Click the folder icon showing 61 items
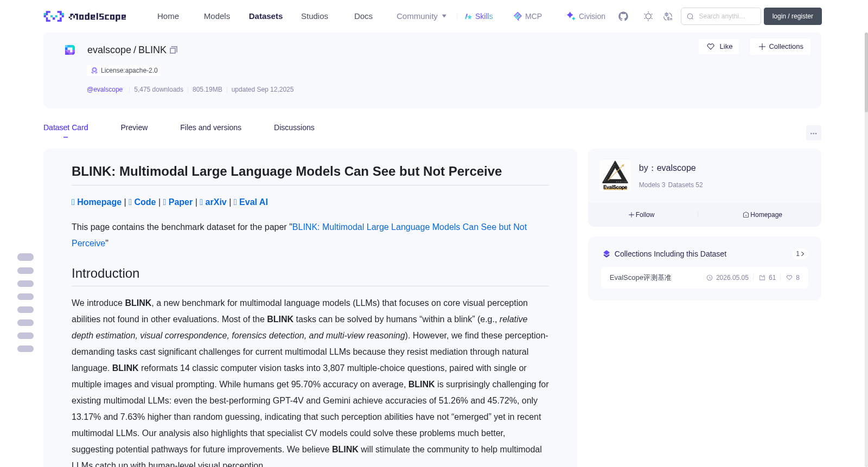 762,278
